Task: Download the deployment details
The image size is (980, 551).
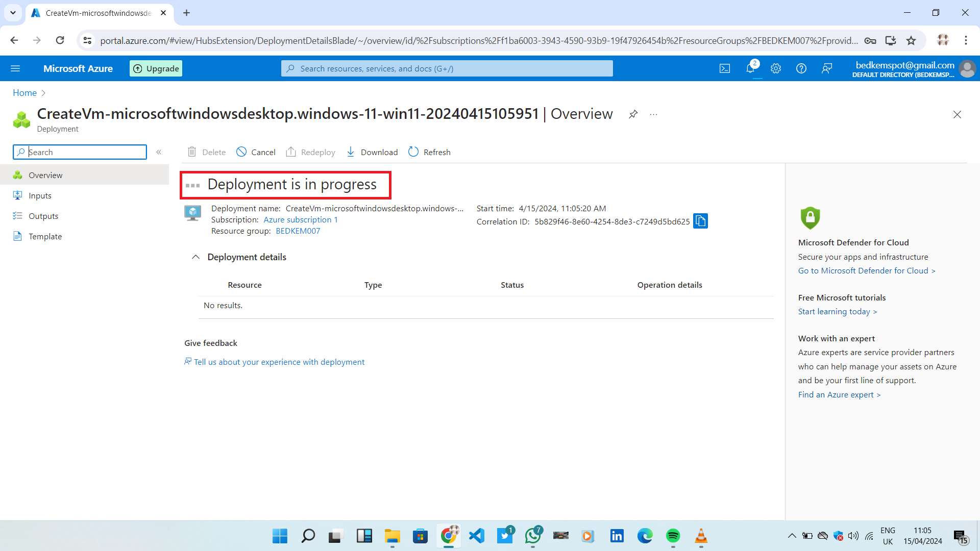Action: [372, 152]
